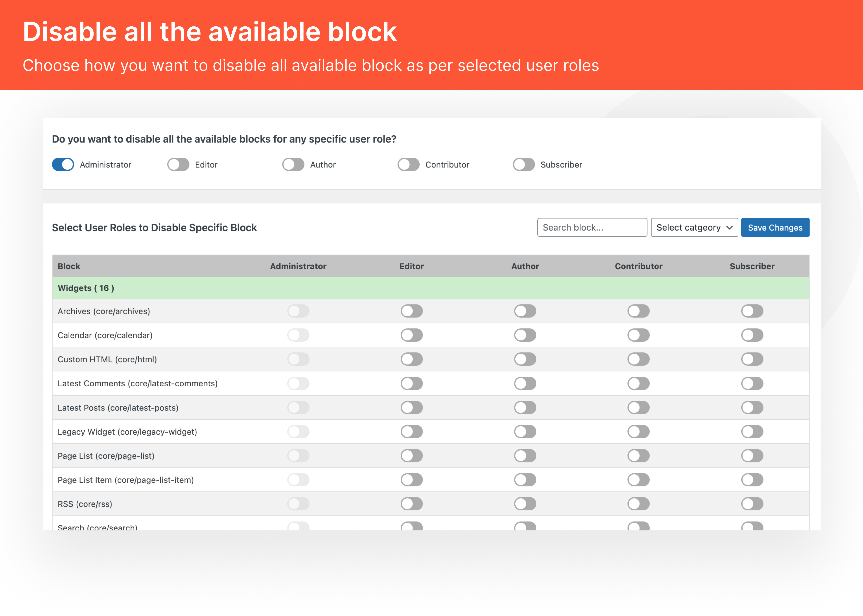Toggle Calendar block for Subscriber
863x616 pixels.
pos(752,335)
